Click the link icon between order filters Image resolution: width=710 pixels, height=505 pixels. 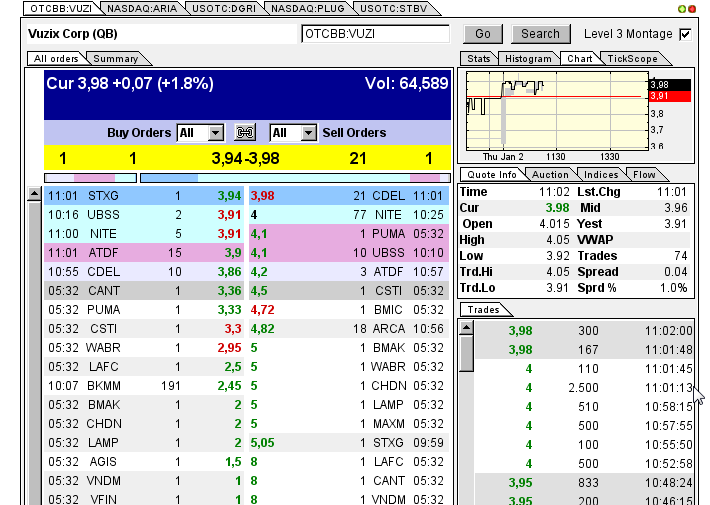click(245, 132)
